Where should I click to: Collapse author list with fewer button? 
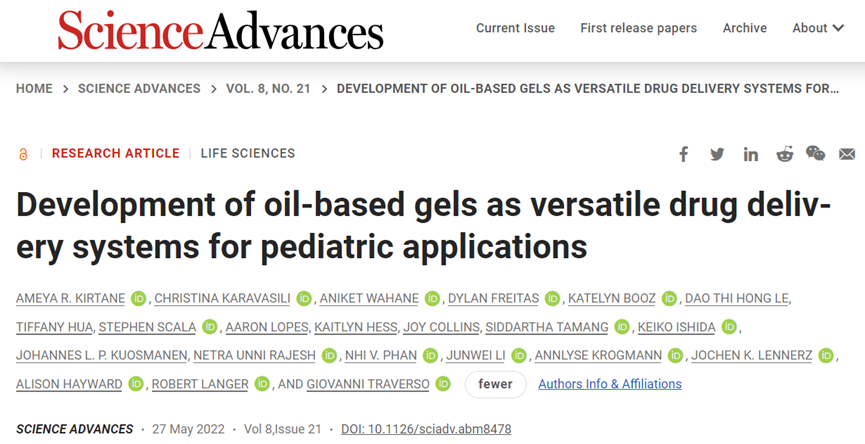point(495,384)
